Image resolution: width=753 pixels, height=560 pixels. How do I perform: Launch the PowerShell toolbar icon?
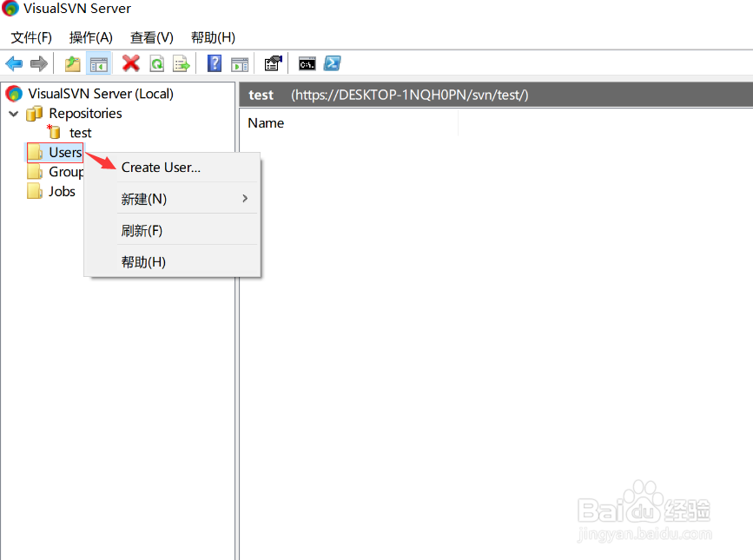click(x=332, y=63)
